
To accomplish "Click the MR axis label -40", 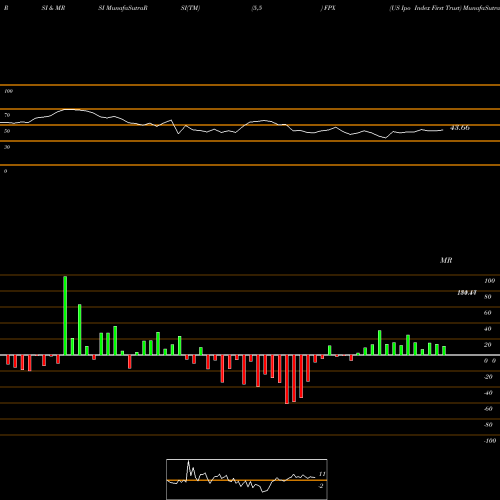I will pyautogui.click(x=488, y=393).
